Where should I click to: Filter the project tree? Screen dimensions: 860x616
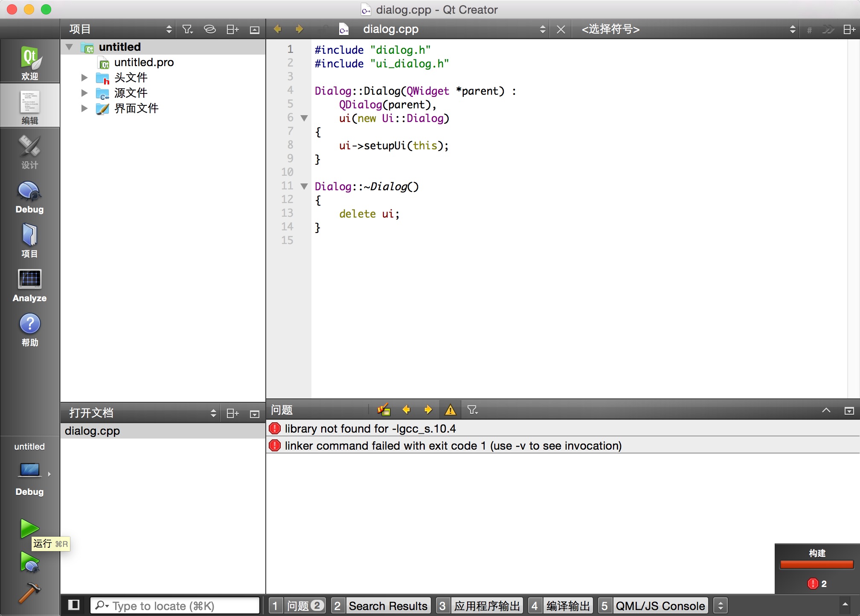click(187, 29)
